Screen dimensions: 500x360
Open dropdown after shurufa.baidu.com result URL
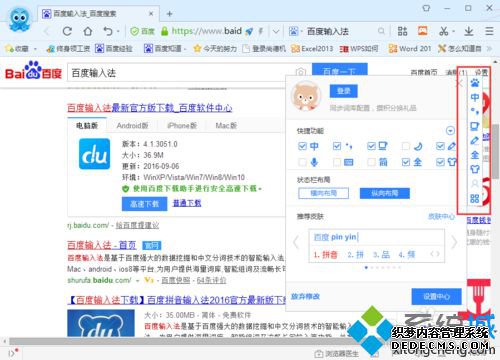tap(137, 281)
